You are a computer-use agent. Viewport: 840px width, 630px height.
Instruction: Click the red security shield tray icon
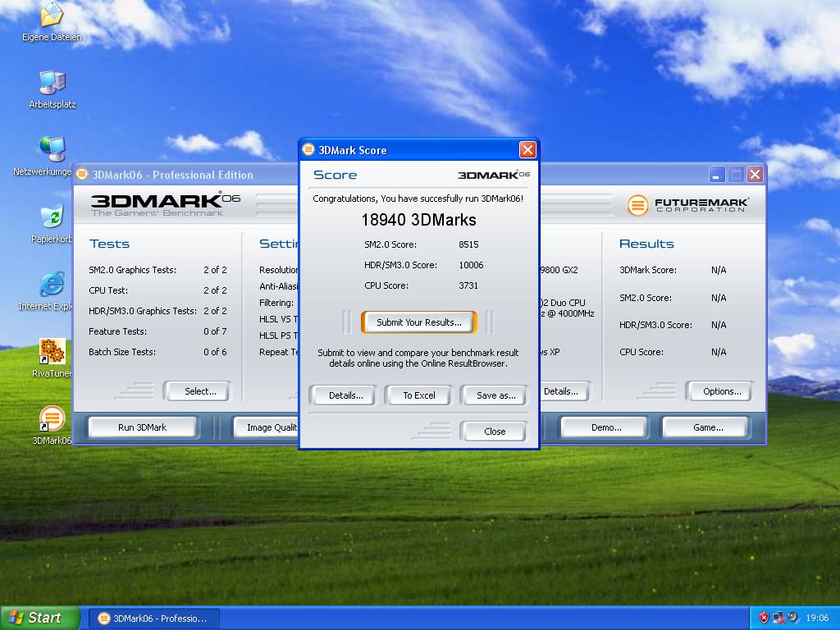764,618
